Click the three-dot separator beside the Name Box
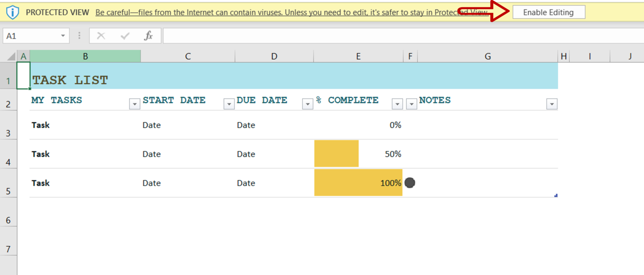Viewport: 644px width, 275px height. [x=79, y=36]
